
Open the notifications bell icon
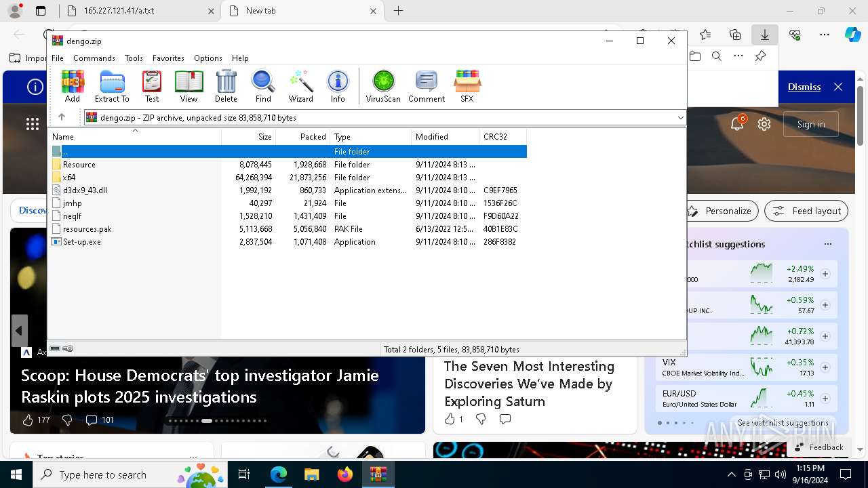coord(737,123)
